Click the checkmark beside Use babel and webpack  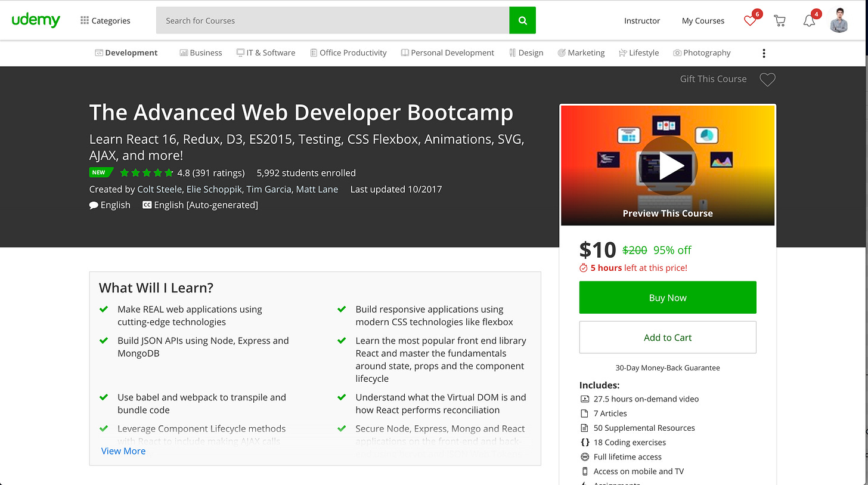click(x=104, y=397)
